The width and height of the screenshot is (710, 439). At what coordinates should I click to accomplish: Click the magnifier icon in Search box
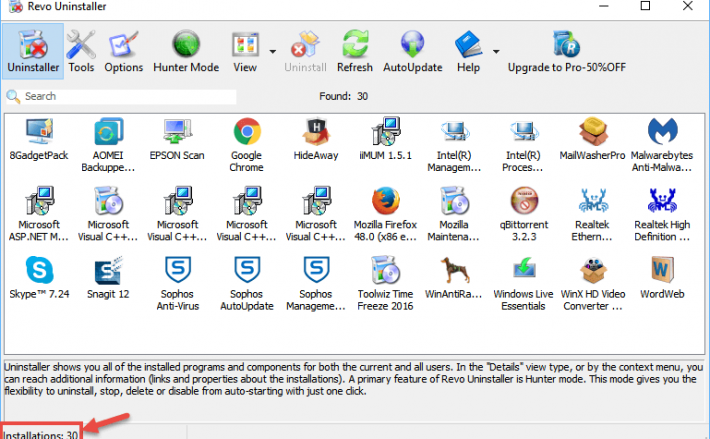coord(13,96)
